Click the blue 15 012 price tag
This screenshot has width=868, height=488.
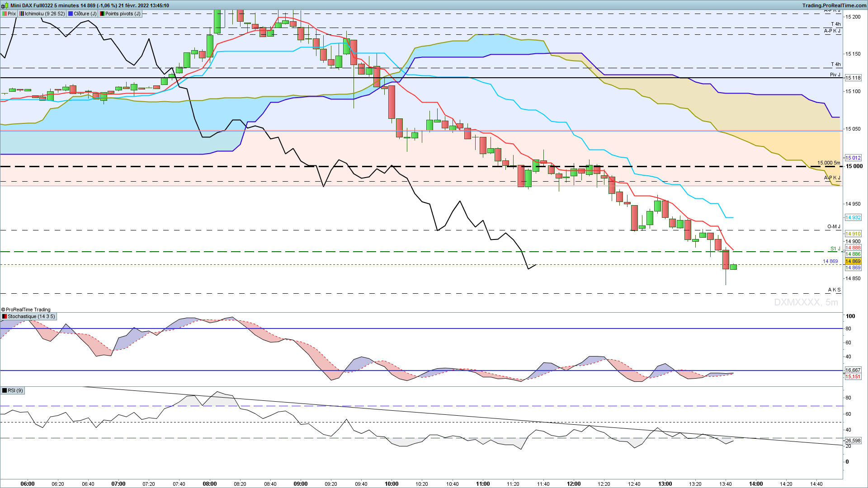[853, 158]
